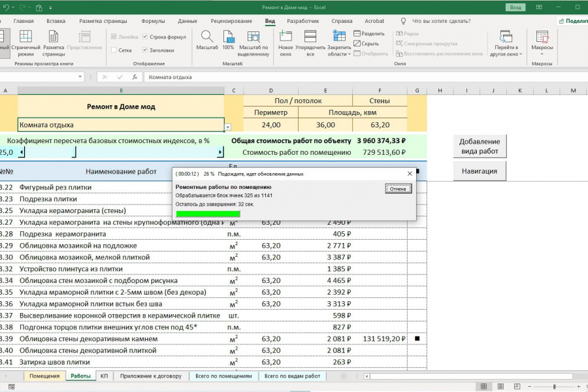Viewport: 588px width, 392px height.
Task: Click the Добавление вида работ button
Action: [x=480, y=146]
